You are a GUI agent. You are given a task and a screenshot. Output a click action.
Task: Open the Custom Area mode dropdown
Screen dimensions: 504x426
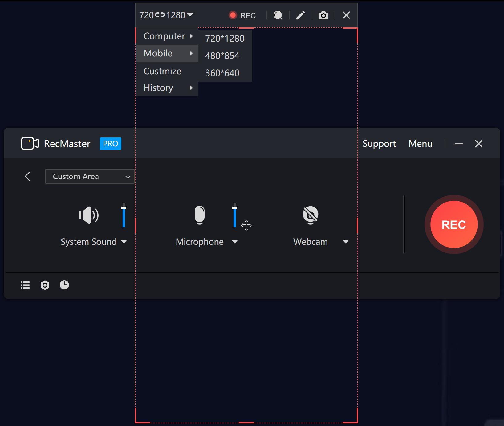coord(90,176)
